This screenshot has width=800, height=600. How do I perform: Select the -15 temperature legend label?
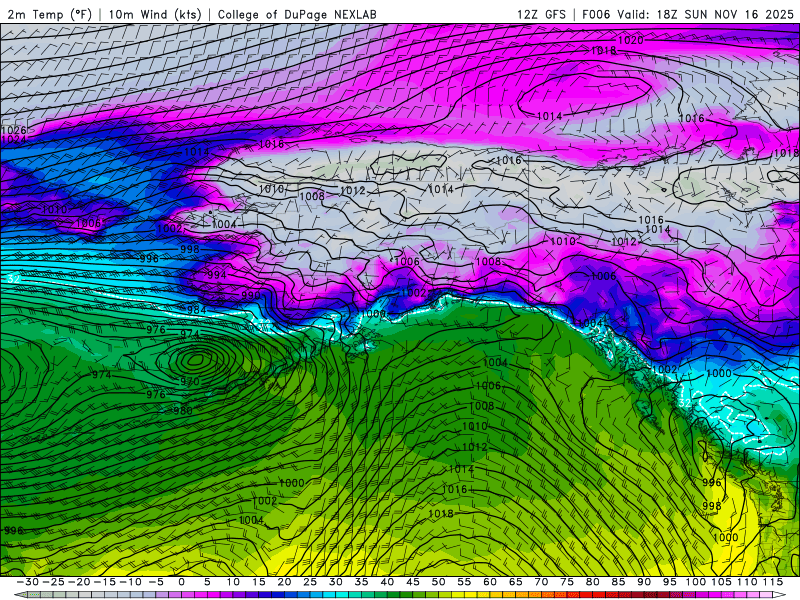pos(105,582)
